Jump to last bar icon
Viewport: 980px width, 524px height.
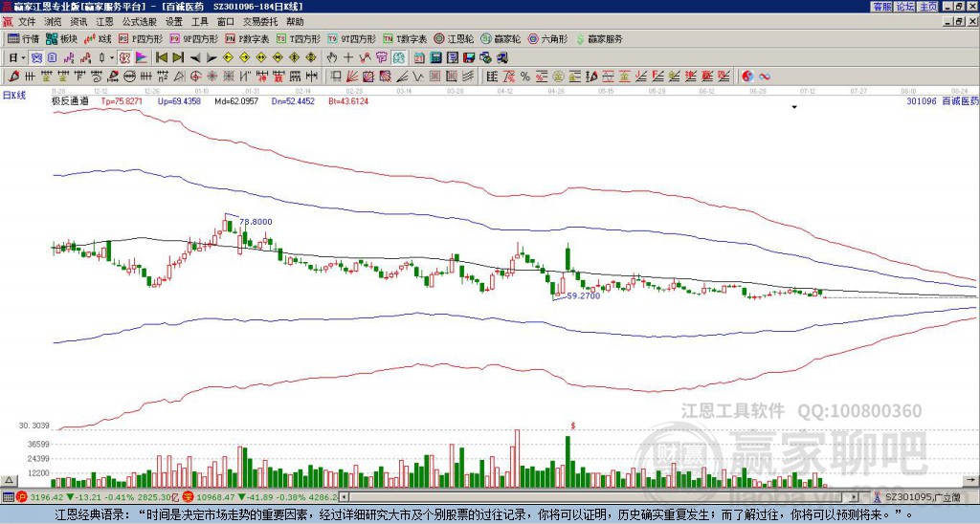click(x=178, y=58)
